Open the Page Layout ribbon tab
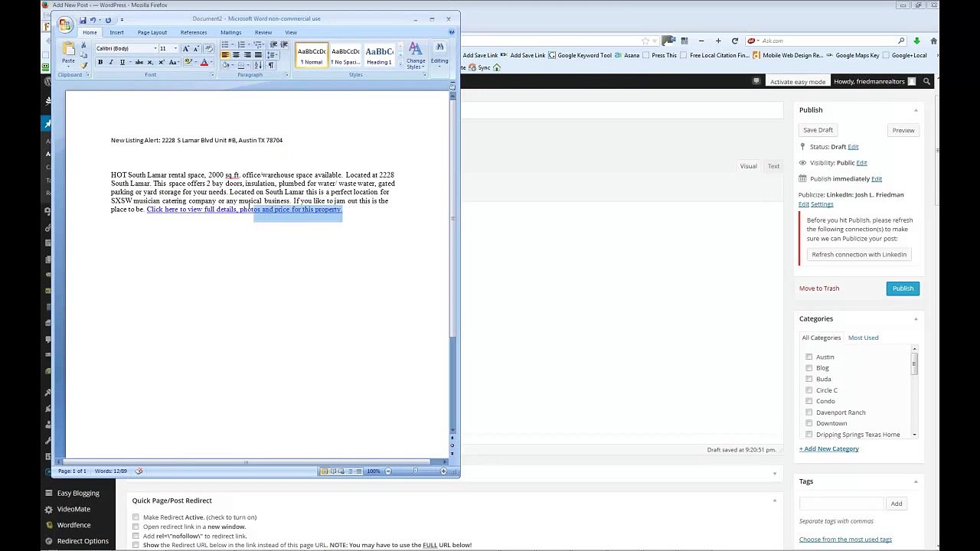980x551 pixels. [152, 32]
